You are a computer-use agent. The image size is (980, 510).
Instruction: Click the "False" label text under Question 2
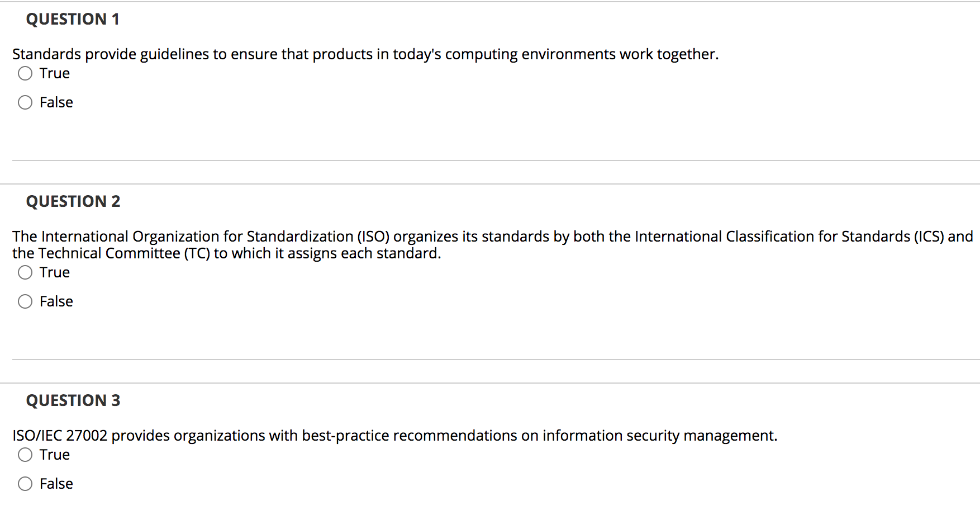coord(56,302)
